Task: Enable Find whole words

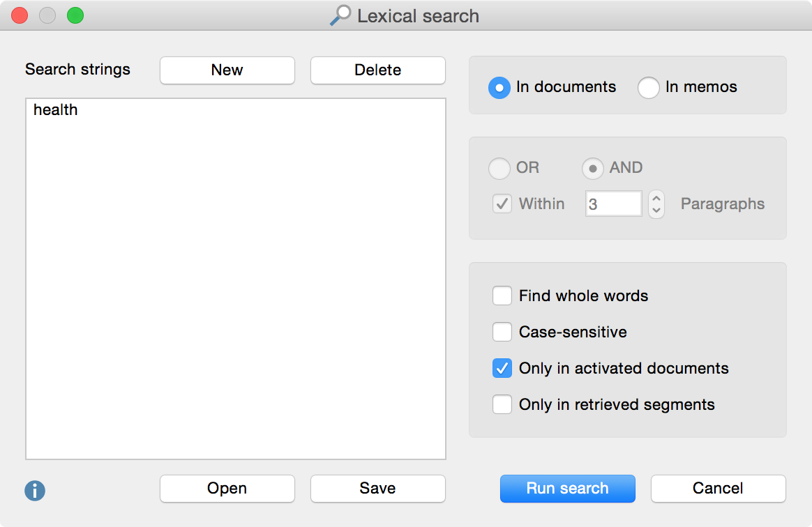Action: (x=502, y=296)
